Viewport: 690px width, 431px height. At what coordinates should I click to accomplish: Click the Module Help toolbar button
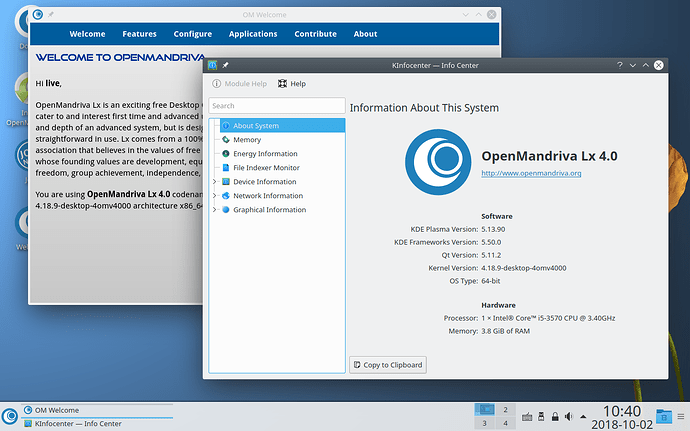tap(239, 84)
